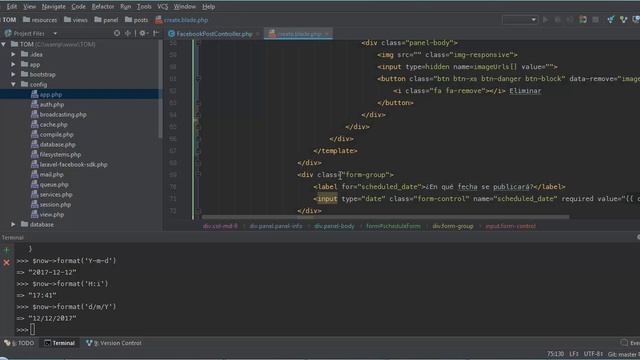The width and height of the screenshot is (640, 360).
Task: Expand the app folder
Action: pyautogui.click(x=13, y=64)
